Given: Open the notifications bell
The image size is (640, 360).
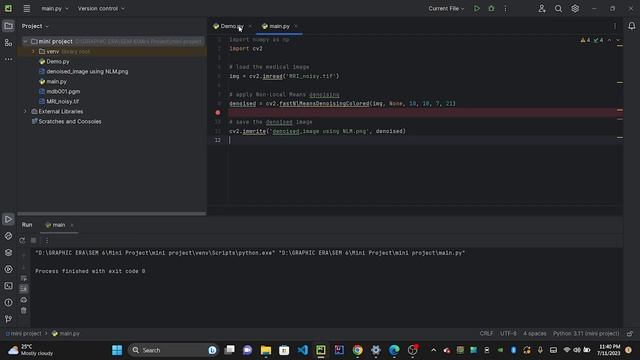Looking at the screenshot, I should point(631,26).
